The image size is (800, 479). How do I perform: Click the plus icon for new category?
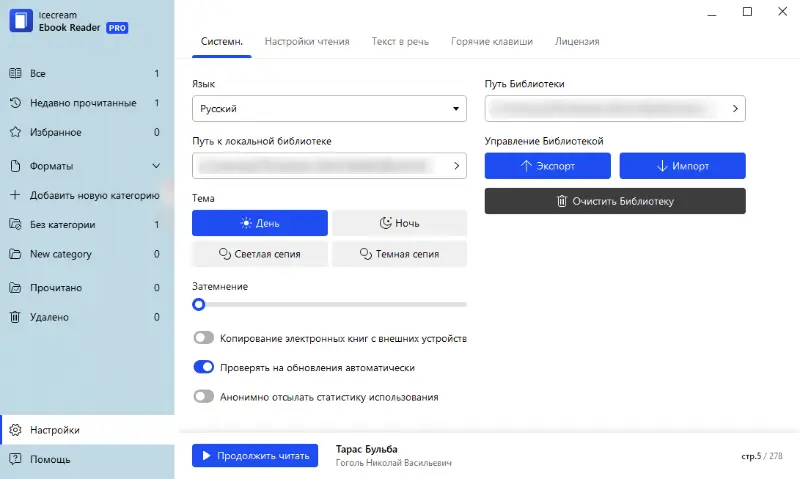15,195
